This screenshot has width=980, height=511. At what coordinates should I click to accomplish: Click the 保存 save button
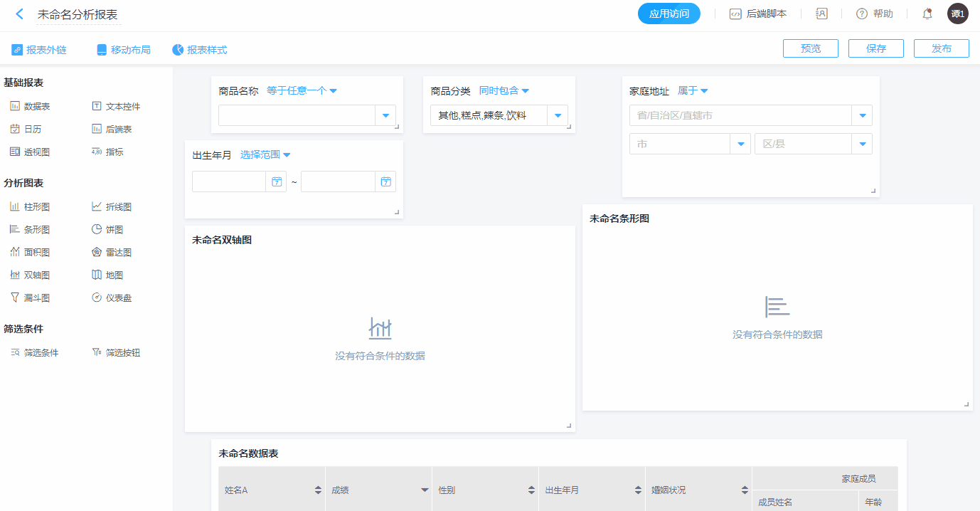(875, 48)
